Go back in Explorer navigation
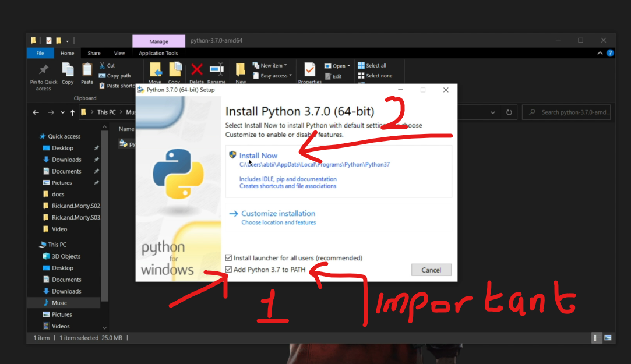The width and height of the screenshot is (631, 364). pos(36,112)
